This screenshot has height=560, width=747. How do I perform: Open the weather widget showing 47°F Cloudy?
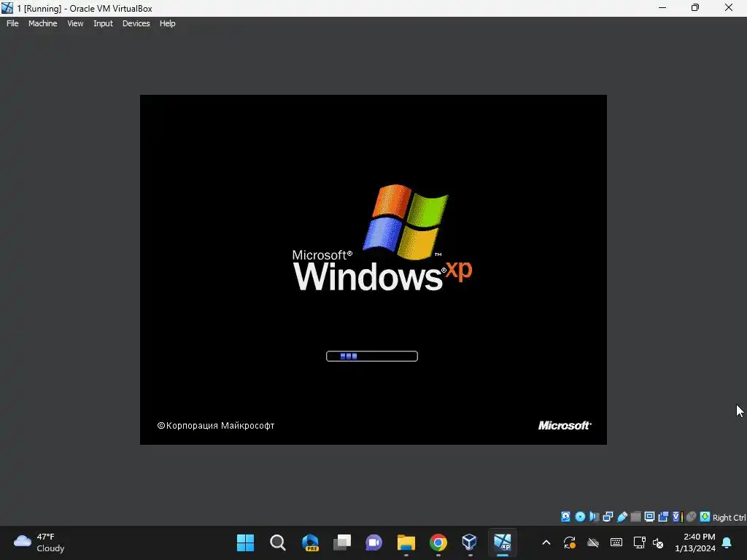(39, 542)
